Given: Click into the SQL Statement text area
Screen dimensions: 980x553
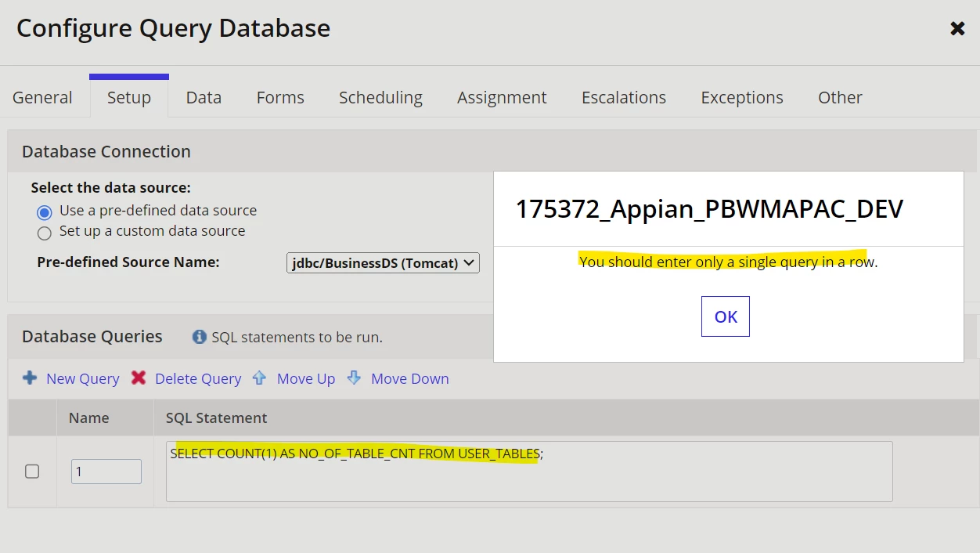Looking at the screenshot, I should [529, 472].
